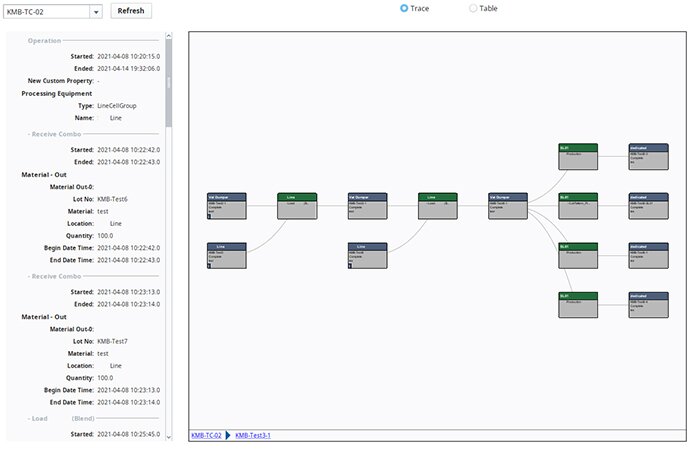The height and width of the screenshot is (455, 700).
Task: Click the bottom-left blue Line node
Action: pos(226,256)
